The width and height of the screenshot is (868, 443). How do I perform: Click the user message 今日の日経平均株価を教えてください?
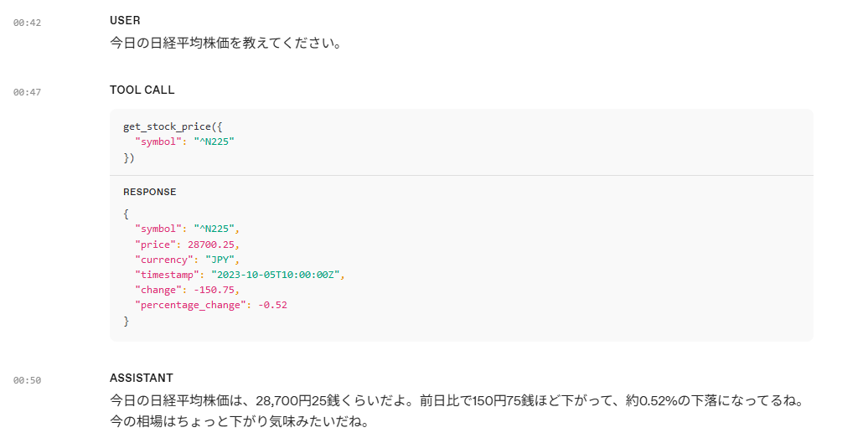coord(226,43)
